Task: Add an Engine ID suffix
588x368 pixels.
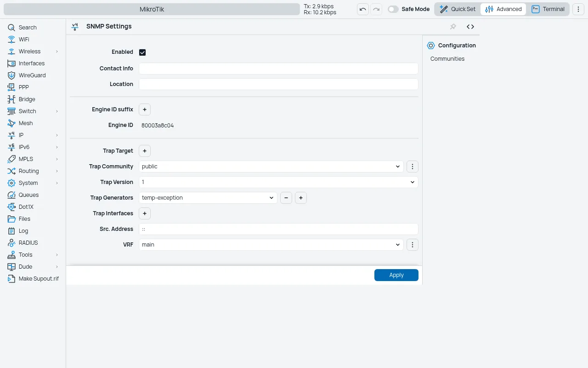Action: [x=145, y=109]
